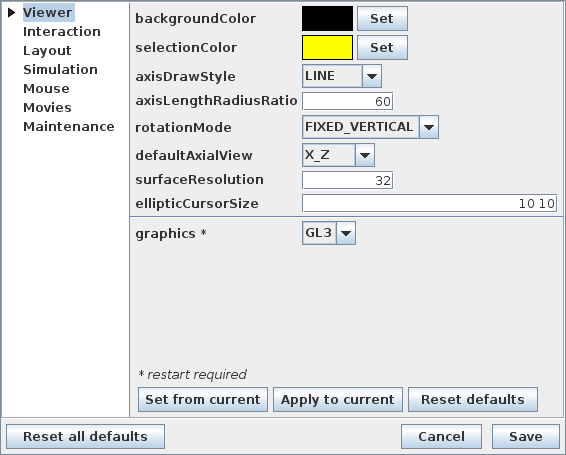Open the axisDrawStyle dropdown
Screen dimensions: 566x455
(342, 76)
